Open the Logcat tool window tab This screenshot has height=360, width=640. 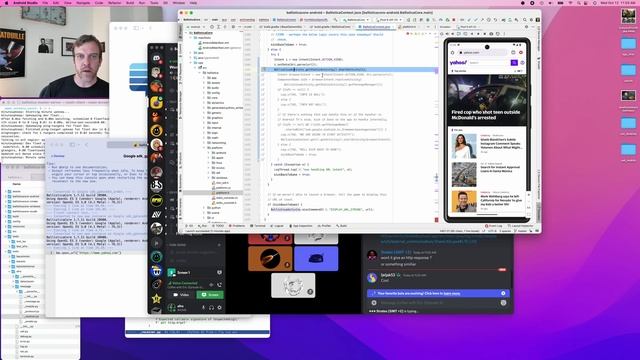coord(278,226)
